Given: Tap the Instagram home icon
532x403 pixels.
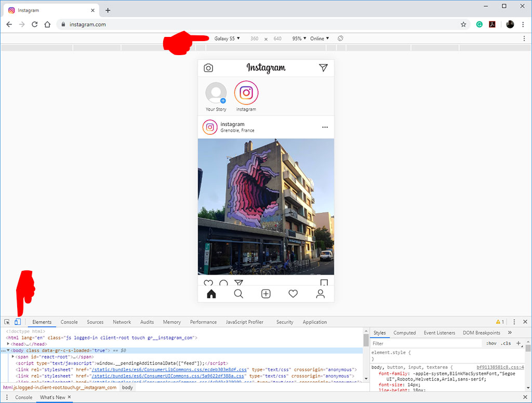Looking at the screenshot, I should coord(211,294).
